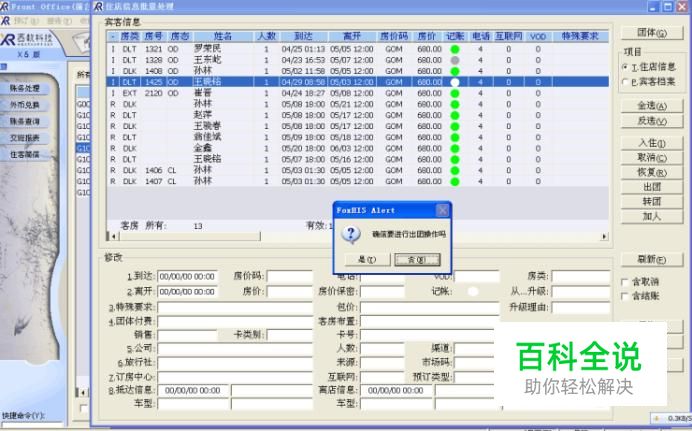Screen dimensions: 692x431
Task: Click the 加入 button
Action: pos(652,216)
